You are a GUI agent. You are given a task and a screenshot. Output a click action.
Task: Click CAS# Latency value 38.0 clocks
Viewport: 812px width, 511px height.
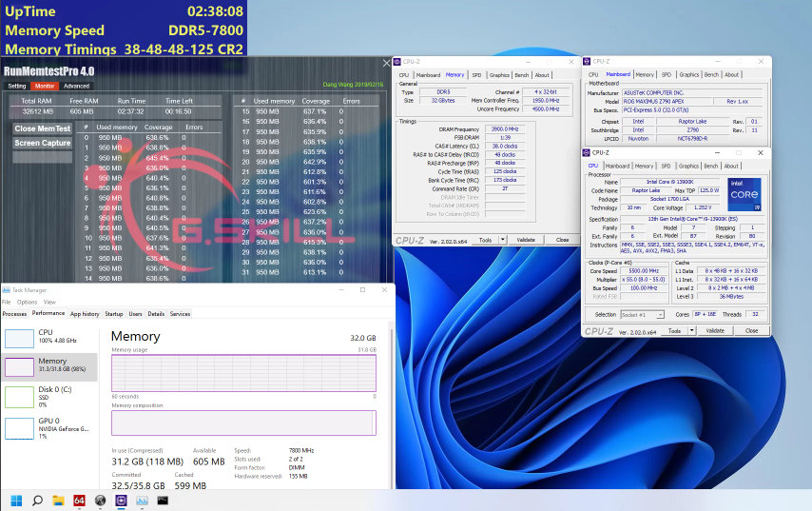click(x=505, y=147)
